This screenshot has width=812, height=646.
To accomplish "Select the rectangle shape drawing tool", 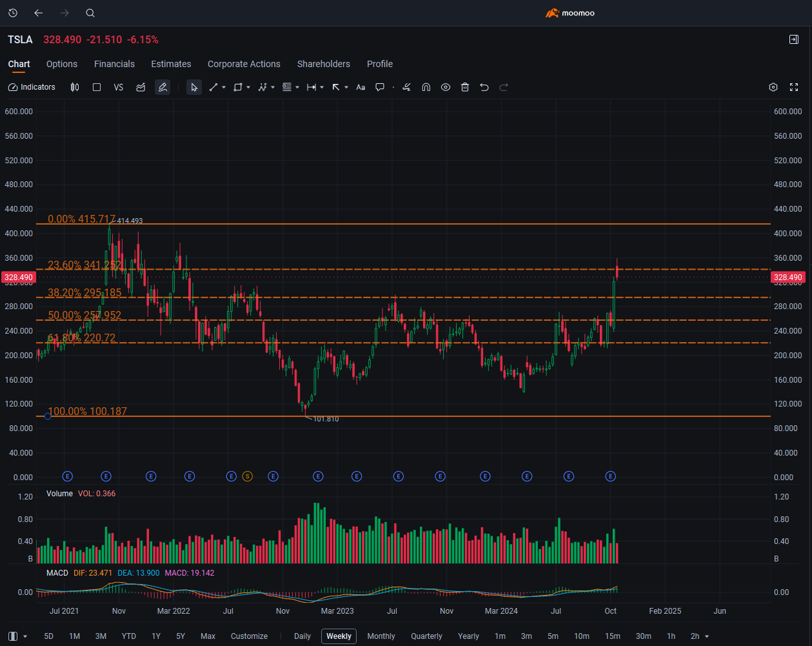I will tap(238, 87).
